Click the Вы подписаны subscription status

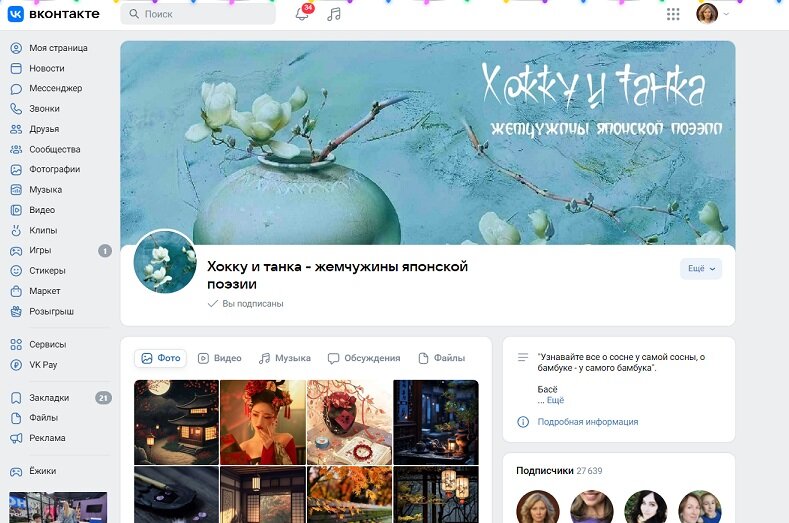pos(246,304)
